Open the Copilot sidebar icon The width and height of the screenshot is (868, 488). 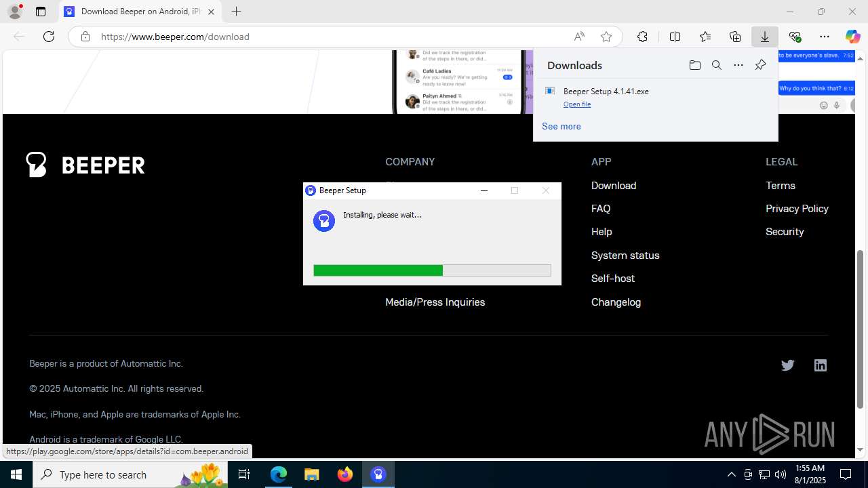tap(852, 37)
